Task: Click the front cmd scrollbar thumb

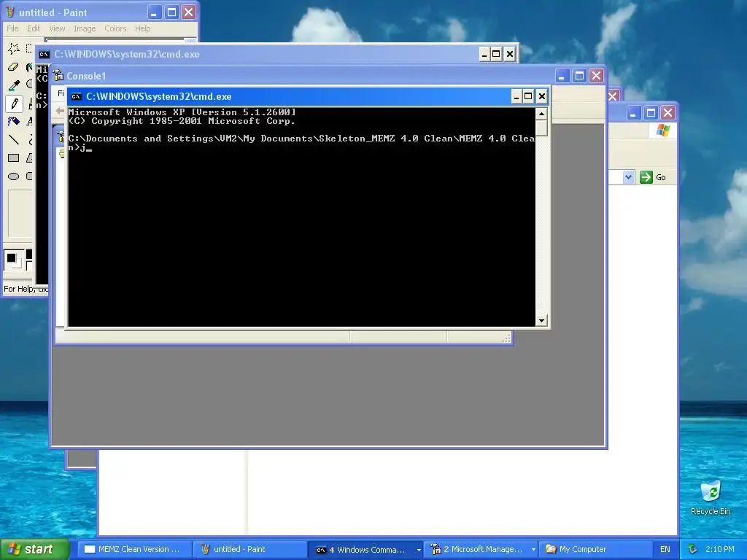Action: tap(541, 128)
